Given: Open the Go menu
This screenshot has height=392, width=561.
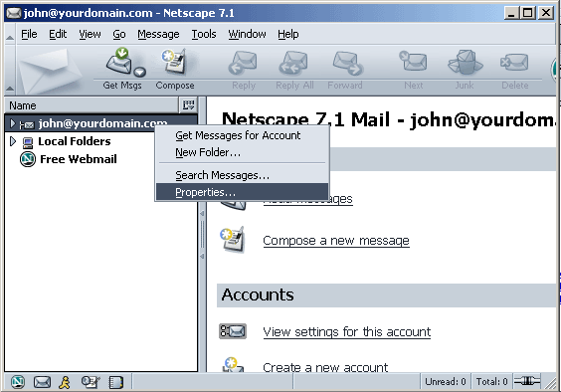Looking at the screenshot, I should tap(119, 34).
